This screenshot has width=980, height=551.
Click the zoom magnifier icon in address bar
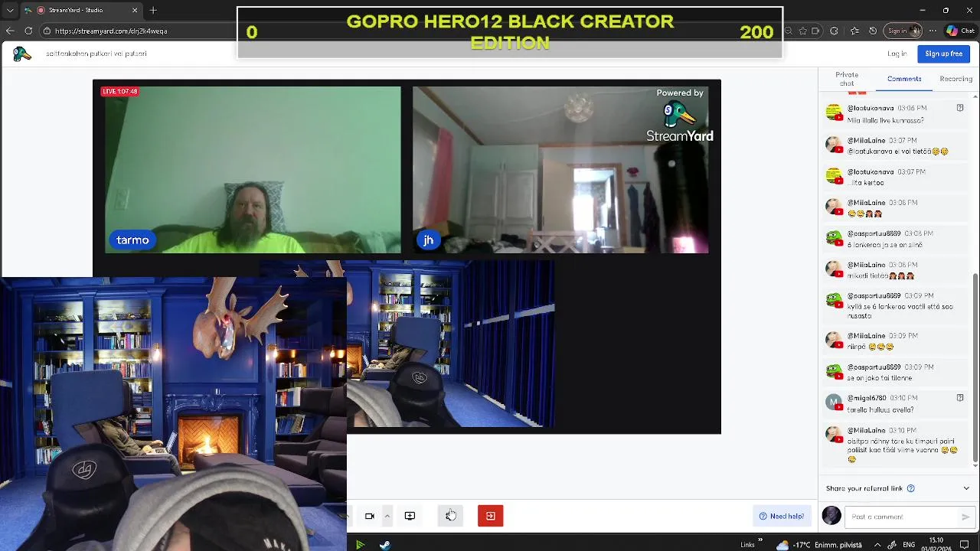pos(789,31)
